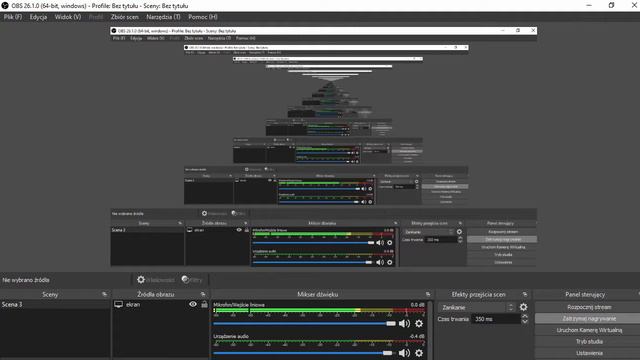Open the Widok (V) menu
640x360 pixels.
(68, 17)
